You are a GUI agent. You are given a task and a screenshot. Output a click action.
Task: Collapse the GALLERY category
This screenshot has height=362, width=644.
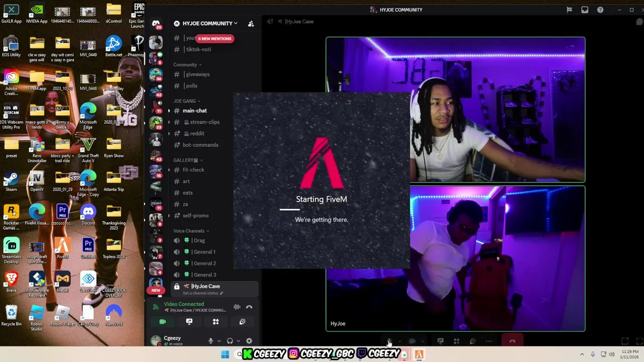coord(188,160)
